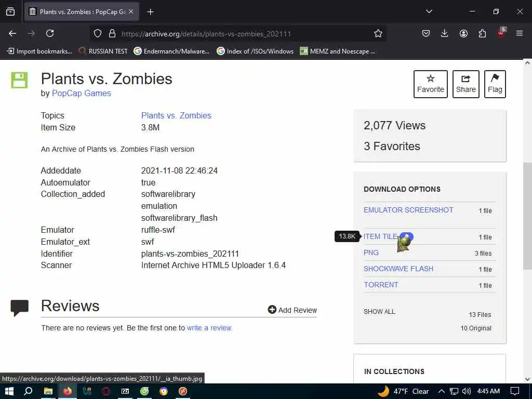The width and height of the screenshot is (532, 399).
Task: Click the page vertical scrollbar thumb
Action: pyautogui.click(x=527, y=216)
